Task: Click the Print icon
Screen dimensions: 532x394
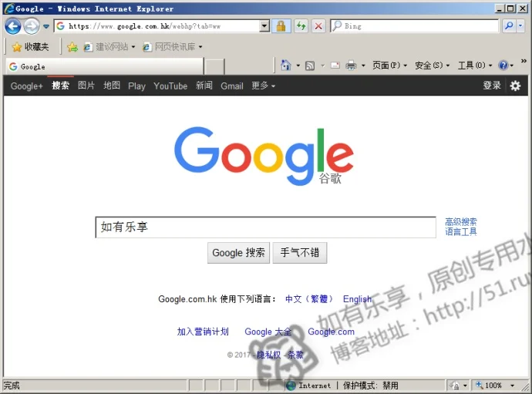Action: (351, 66)
